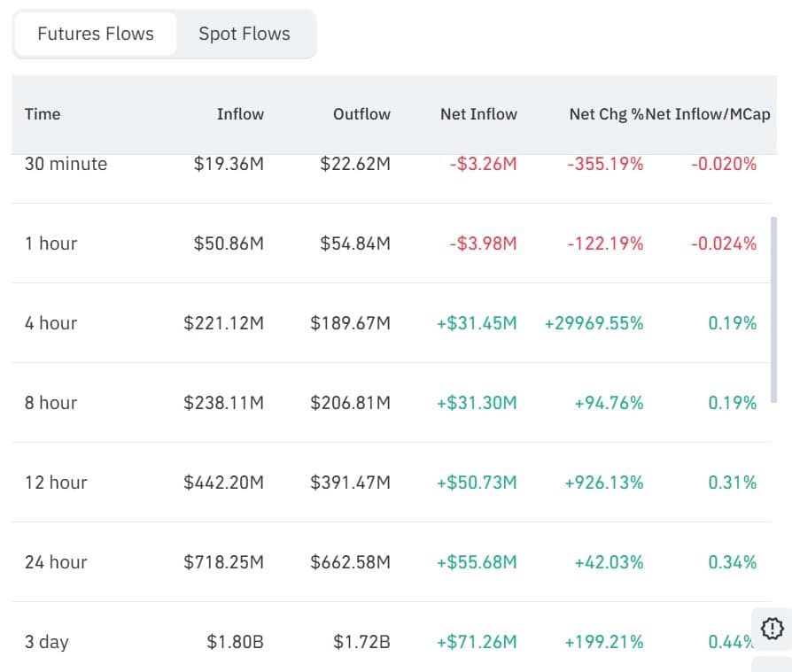Select the 30 minute row label
Viewport: 792px width, 672px height.
tap(66, 164)
